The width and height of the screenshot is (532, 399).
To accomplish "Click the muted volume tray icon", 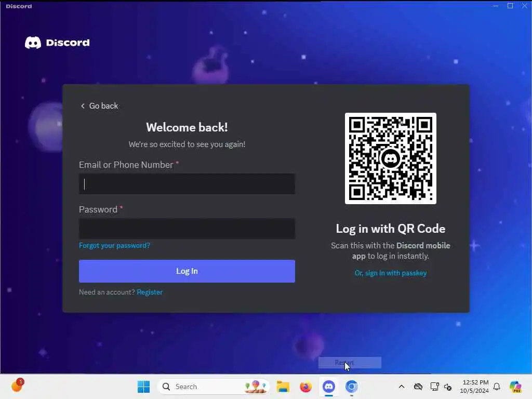I will click(448, 387).
